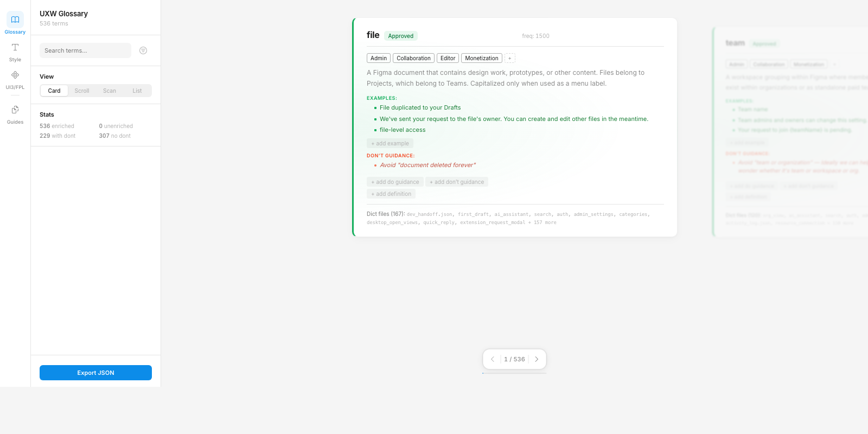Viewport: 868px width, 434px height.
Task: Add a definition to file term
Action: click(391, 194)
